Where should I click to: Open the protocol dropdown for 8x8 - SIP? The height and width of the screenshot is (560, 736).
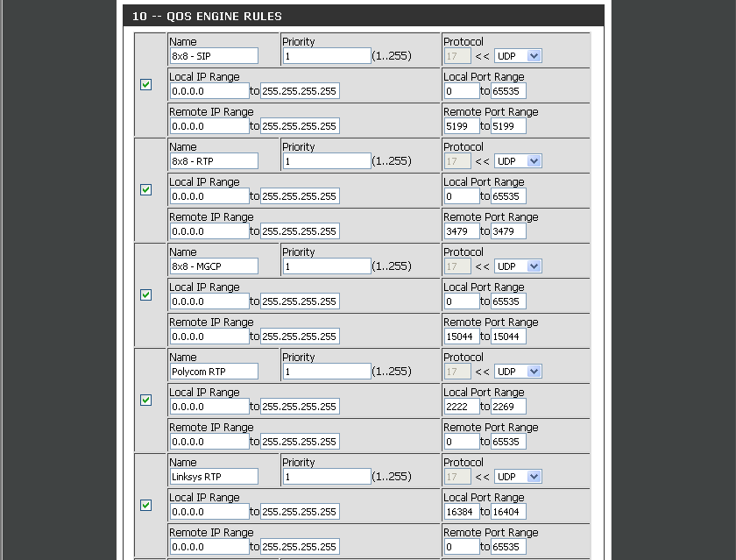(518, 56)
